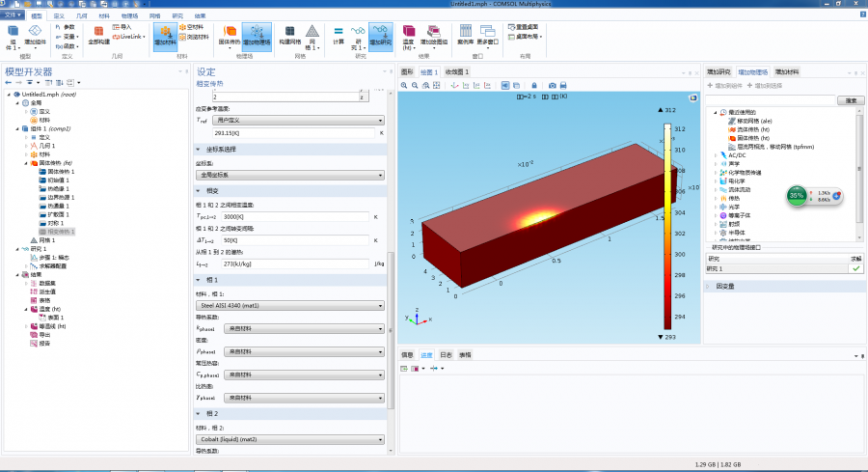Click the print icon in graphics toolbar

563,85
